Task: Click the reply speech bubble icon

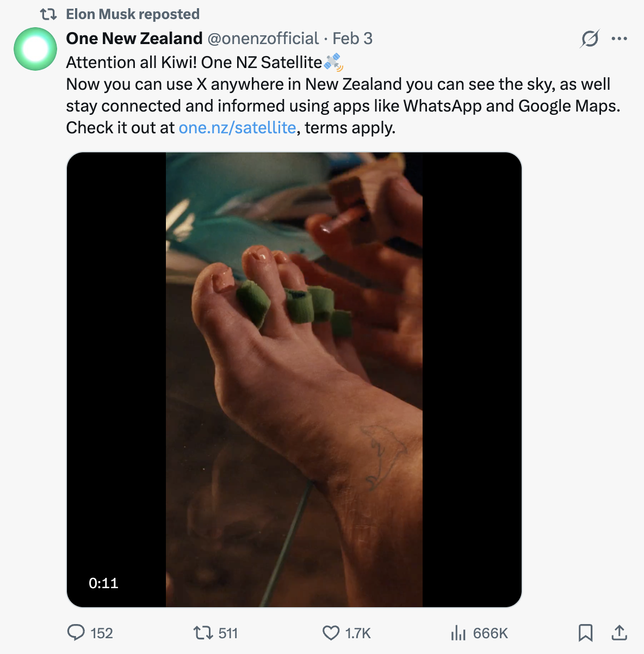Action: pos(76,632)
